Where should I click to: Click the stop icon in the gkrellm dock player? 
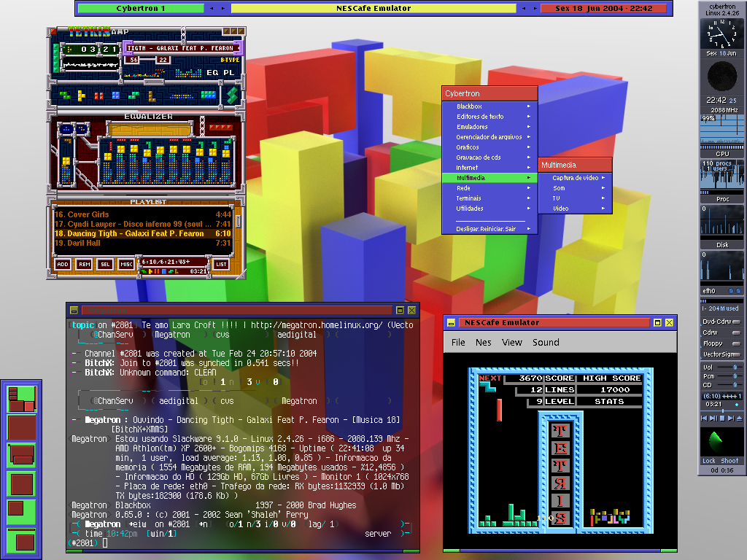click(x=722, y=418)
